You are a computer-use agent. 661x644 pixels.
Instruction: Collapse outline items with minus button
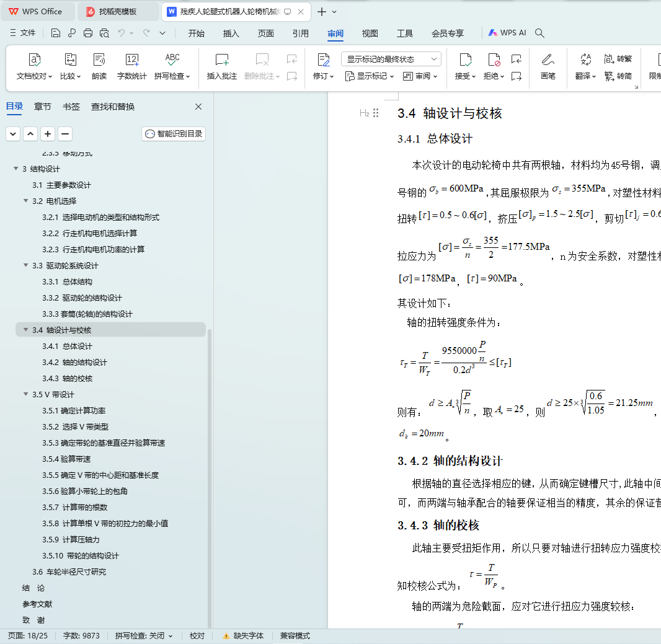pyautogui.click(x=65, y=134)
